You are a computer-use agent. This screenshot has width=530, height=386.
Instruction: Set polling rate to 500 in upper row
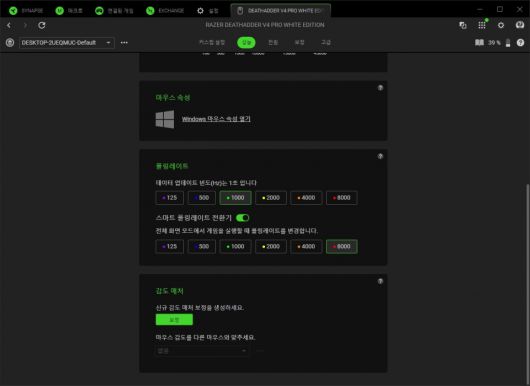tap(201, 198)
